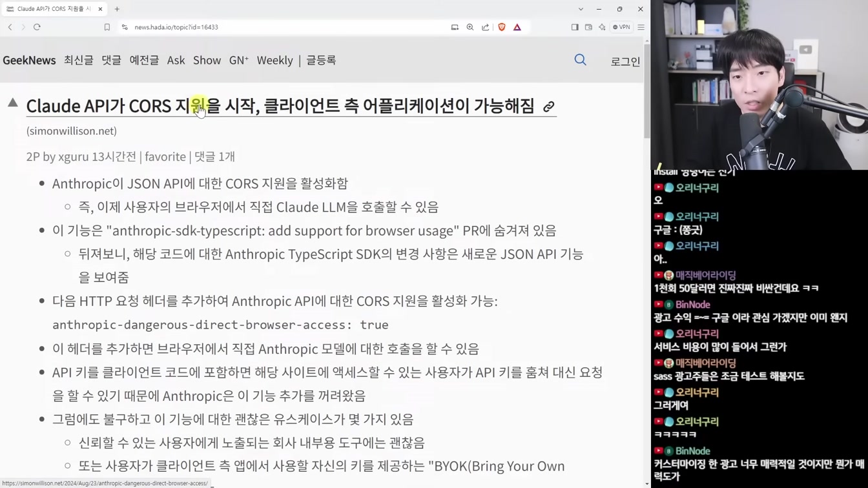
Task: Click the 13시간전 timestamp text
Action: click(114, 157)
